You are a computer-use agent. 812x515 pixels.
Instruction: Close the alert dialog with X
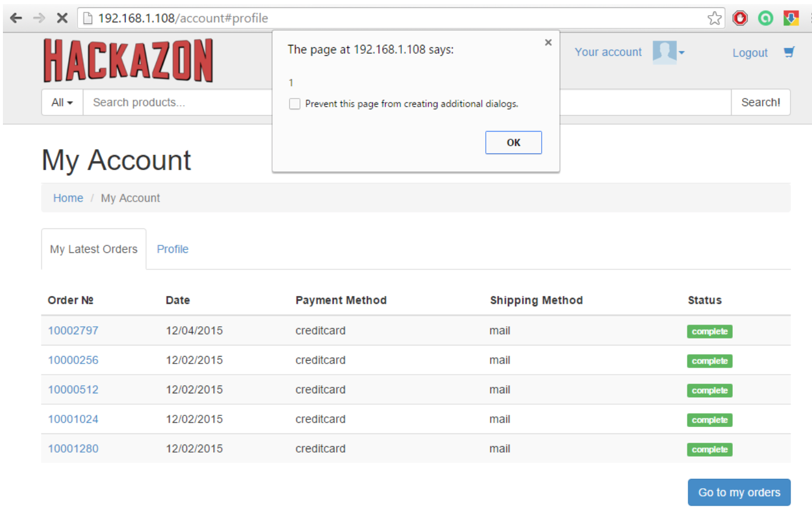(548, 43)
